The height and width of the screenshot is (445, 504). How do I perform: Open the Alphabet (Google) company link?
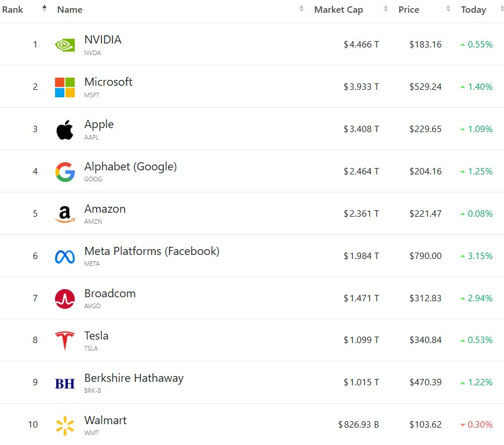(x=130, y=166)
